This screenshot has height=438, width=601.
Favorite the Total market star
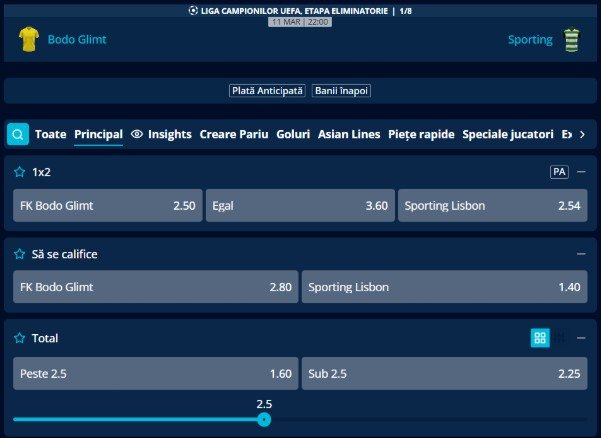20,338
